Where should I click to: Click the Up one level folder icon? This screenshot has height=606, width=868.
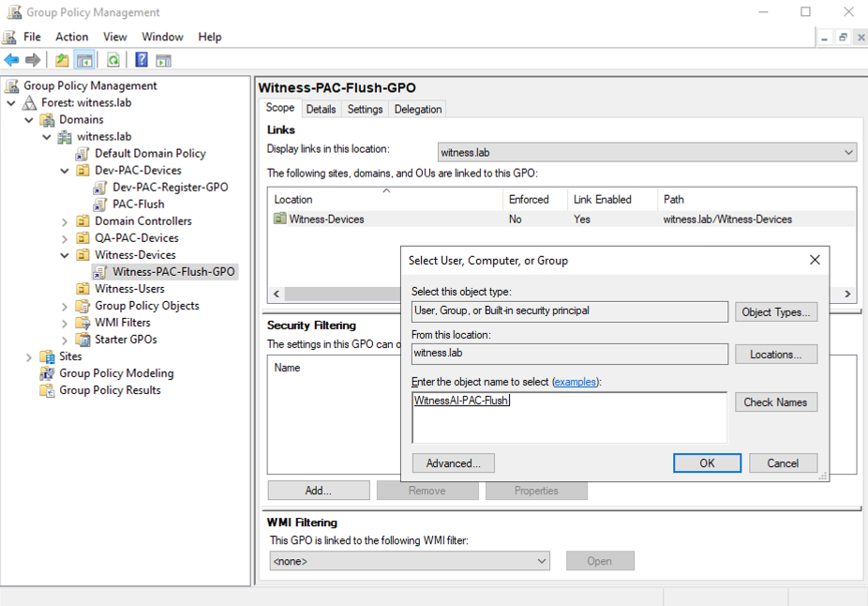[x=62, y=60]
